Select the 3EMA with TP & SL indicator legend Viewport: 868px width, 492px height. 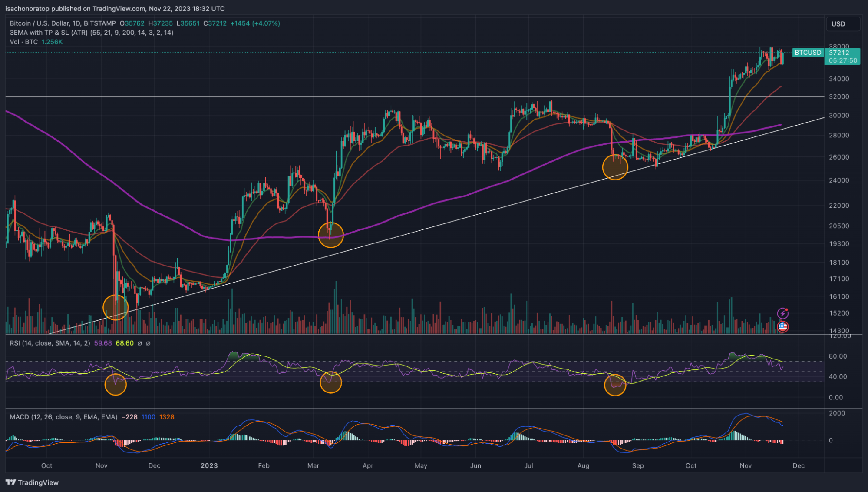click(x=92, y=33)
